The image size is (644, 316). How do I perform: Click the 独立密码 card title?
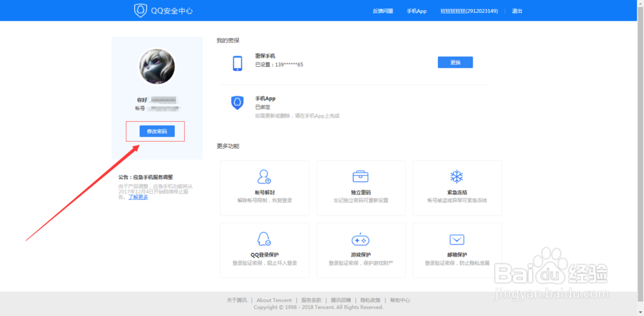point(361,192)
